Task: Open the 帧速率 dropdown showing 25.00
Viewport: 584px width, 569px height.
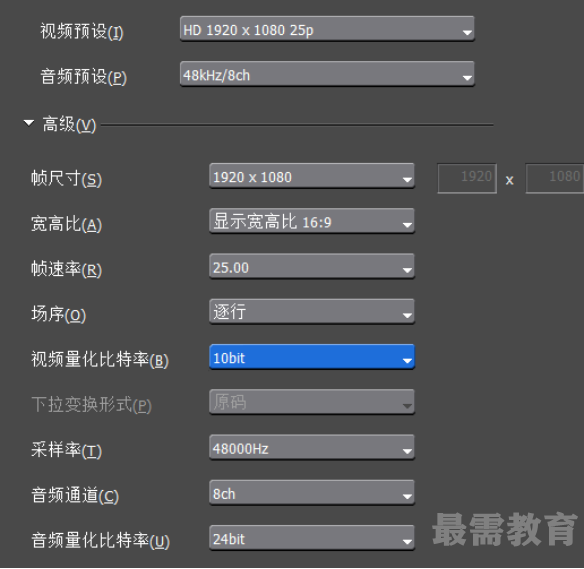Action: tap(312, 267)
